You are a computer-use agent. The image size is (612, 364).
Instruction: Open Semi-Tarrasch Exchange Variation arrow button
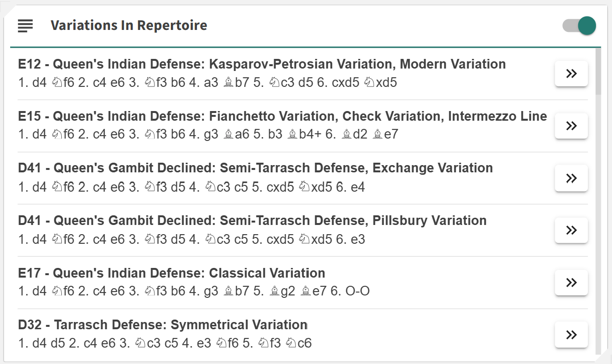click(571, 178)
